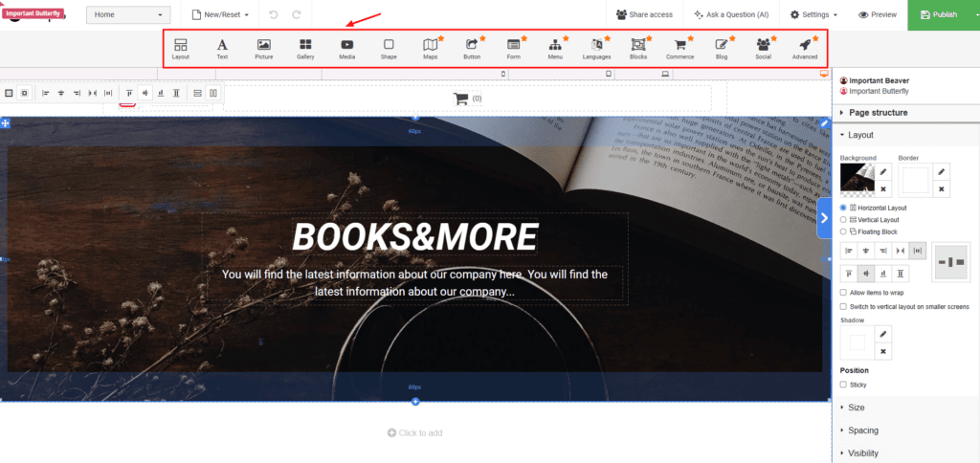Select the Blocks tool
Screen dimensions: 980x463
tap(638, 49)
